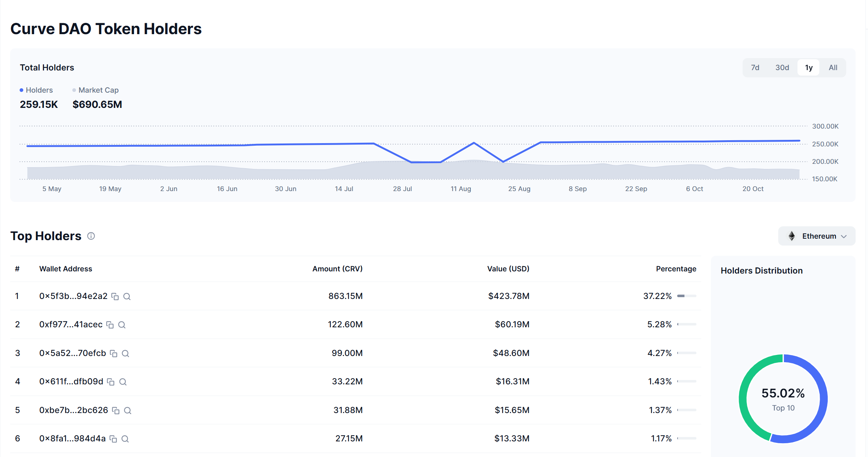The image size is (868, 457).
Task: Search wallet 0x5f3b...94e2a2 with magnifier icon
Action: [x=127, y=296]
